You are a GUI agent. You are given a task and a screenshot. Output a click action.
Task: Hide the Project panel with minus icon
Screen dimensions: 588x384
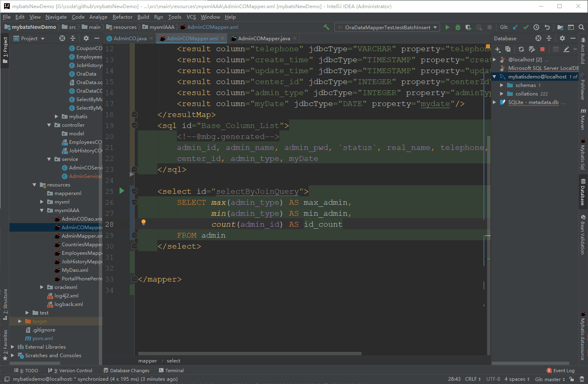(x=97, y=38)
